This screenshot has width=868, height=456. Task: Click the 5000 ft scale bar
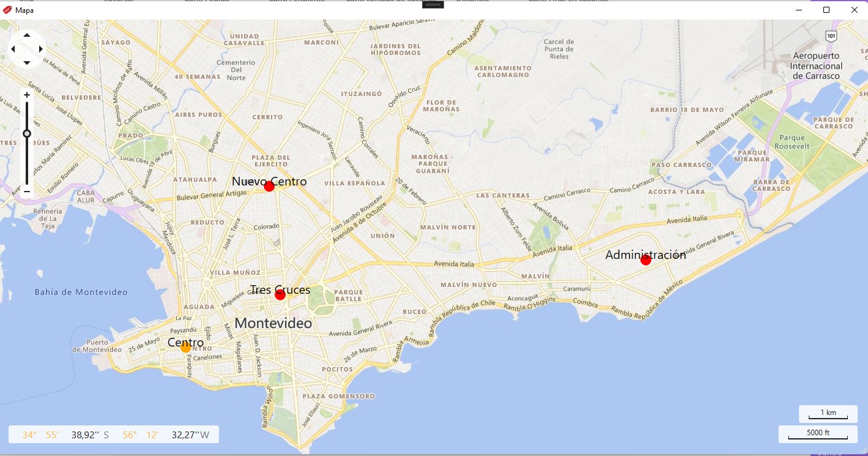pyautogui.click(x=818, y=434)
